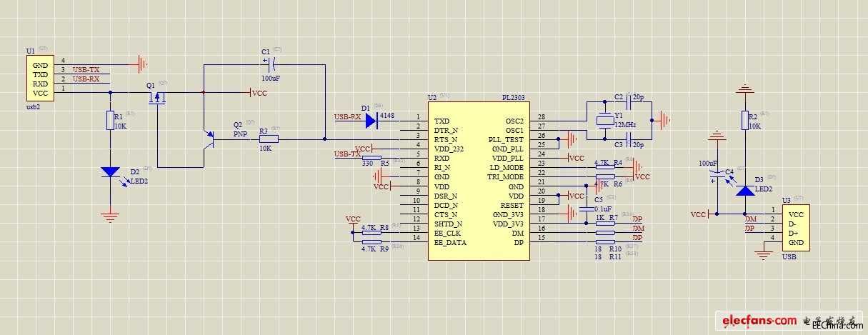Click the Q2 PNP transistor symbol

pos(210,139)
